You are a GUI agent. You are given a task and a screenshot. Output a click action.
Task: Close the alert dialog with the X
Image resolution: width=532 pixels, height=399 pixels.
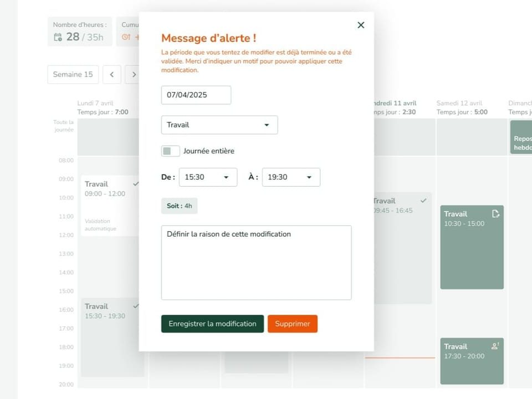point(361,25)
